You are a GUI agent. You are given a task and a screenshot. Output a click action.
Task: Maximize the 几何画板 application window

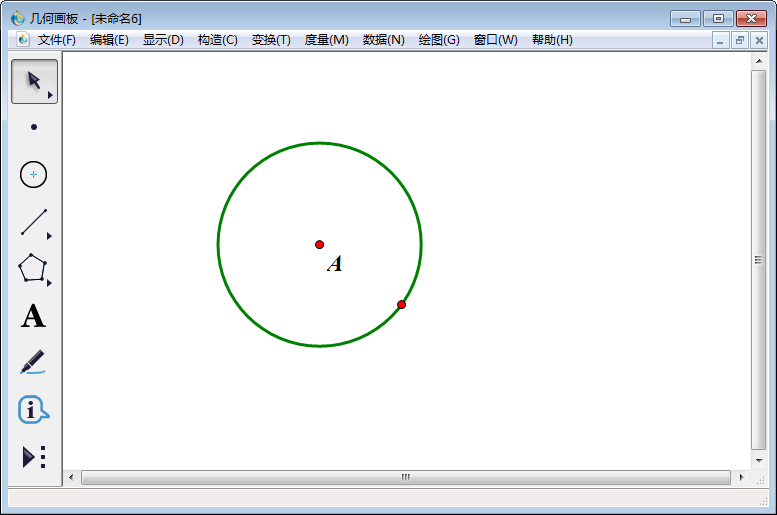(x=718, y=19)
